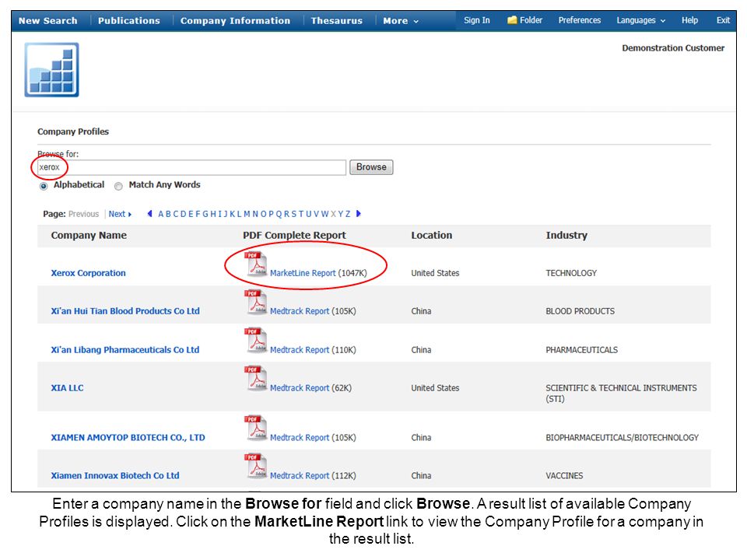This screenshot has height=560, width=747.
Task: Open the Company Information menu item
Action: click(x=235, y=21)
